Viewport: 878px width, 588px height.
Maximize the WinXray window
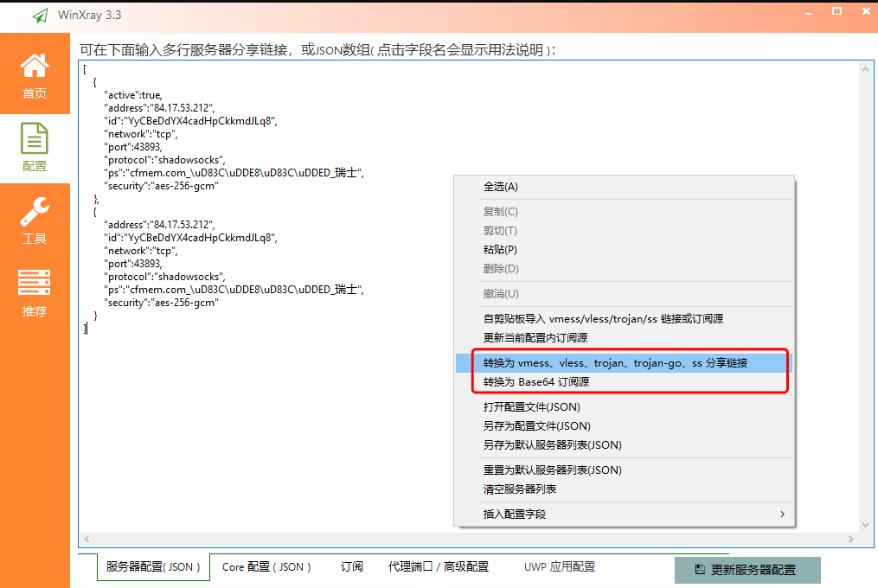tap(837, 11)
